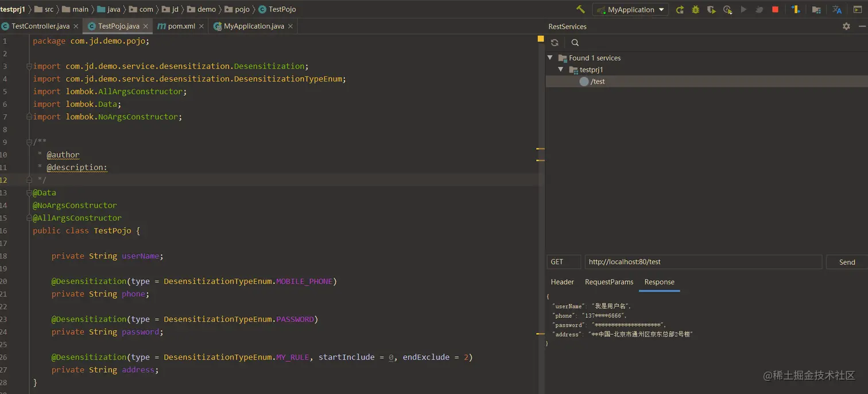The width and height of the screenshot is (868, 394).
Task: Click the RestServices panel title
Action: tap(567, 26)
